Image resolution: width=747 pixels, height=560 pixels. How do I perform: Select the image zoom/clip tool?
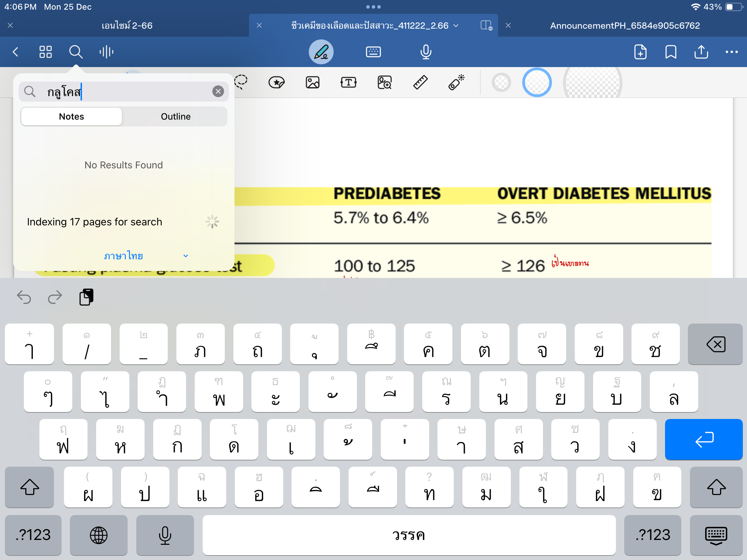pyautogui.click(x=385, y=82)
